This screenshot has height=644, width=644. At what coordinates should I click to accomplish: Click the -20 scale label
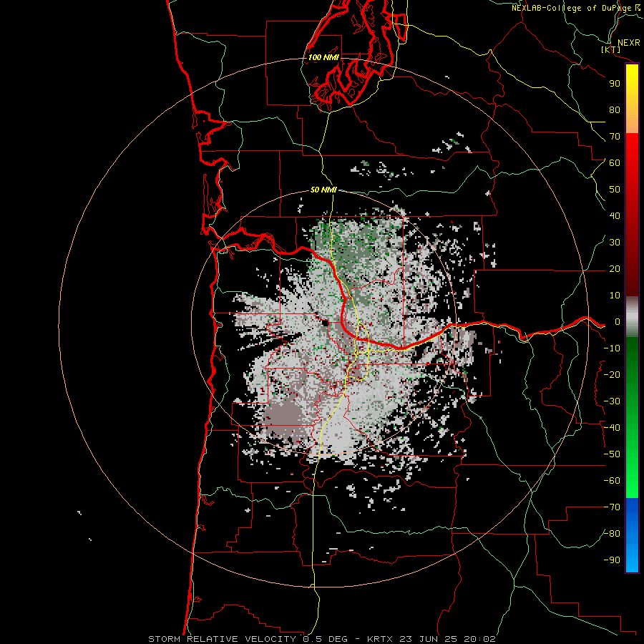click(x=612, y=375)
